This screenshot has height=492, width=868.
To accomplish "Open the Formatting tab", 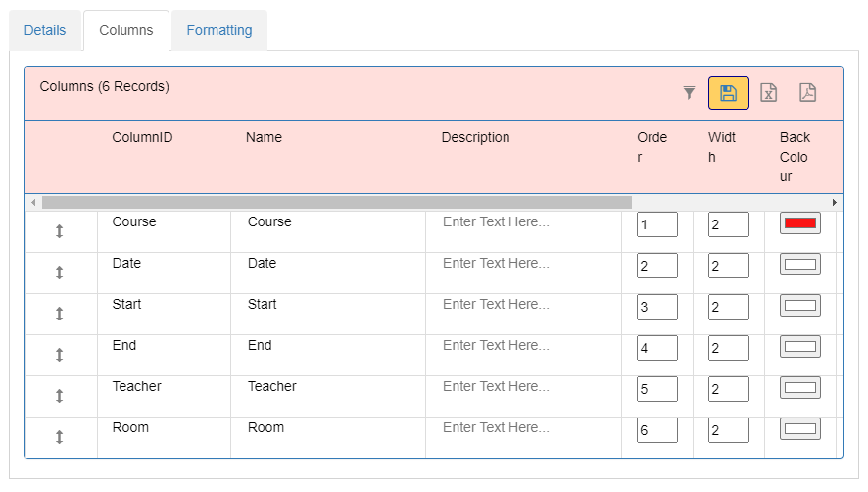I will (219, 30).
